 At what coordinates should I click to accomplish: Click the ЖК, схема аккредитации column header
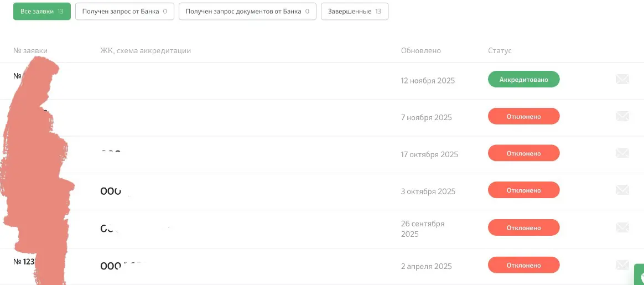point(146,50)
